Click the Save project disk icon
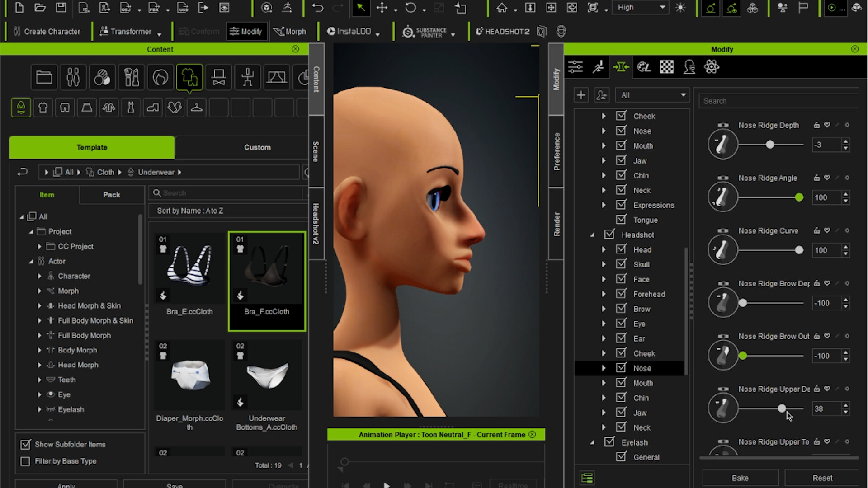 [61, 8]
